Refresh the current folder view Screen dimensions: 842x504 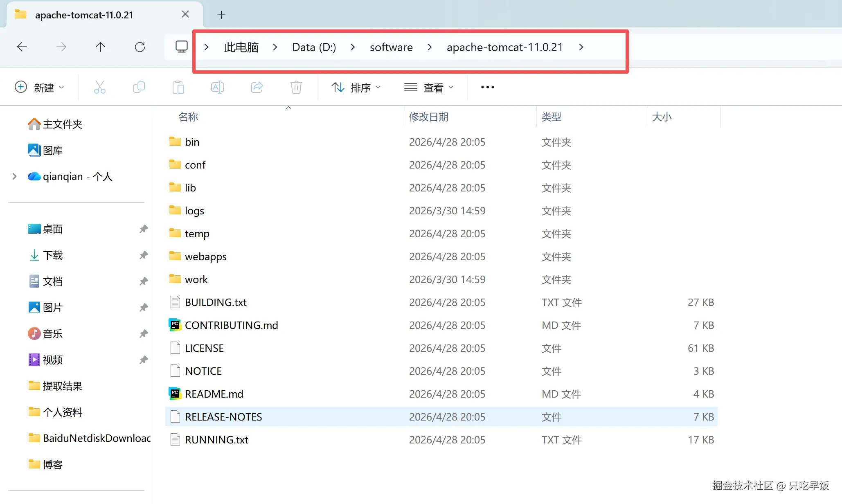[x=140, y=47]
